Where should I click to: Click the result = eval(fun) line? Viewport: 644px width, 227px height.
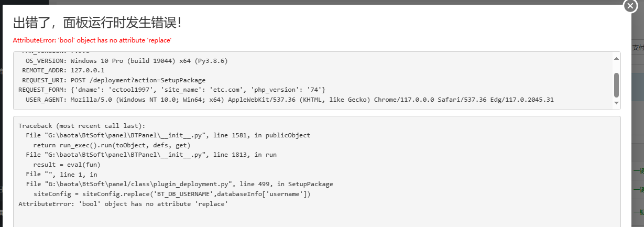pyautogui.click(x=67, y=165)
